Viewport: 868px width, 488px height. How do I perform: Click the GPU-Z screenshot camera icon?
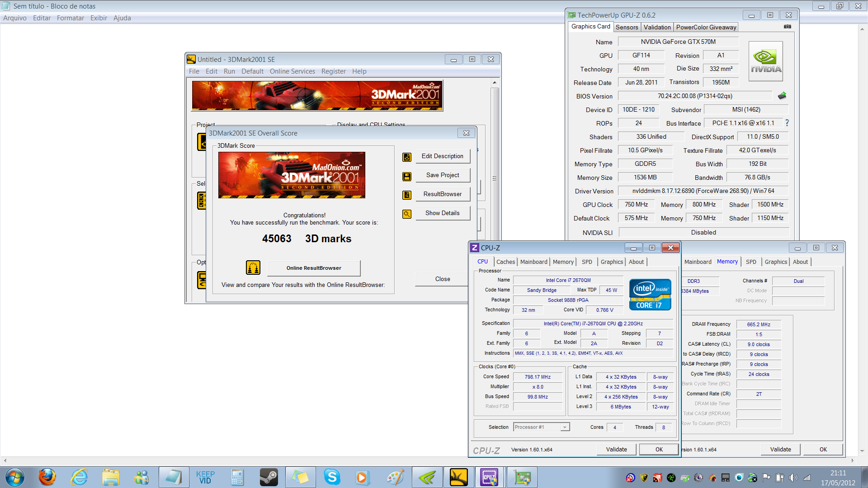(x=788, y=27)
